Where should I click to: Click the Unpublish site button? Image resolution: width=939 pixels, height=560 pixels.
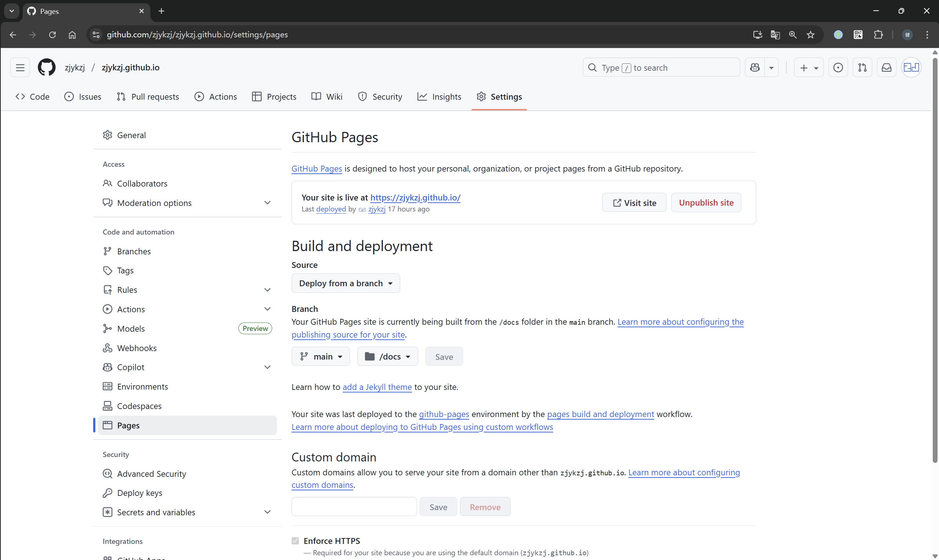706,203
